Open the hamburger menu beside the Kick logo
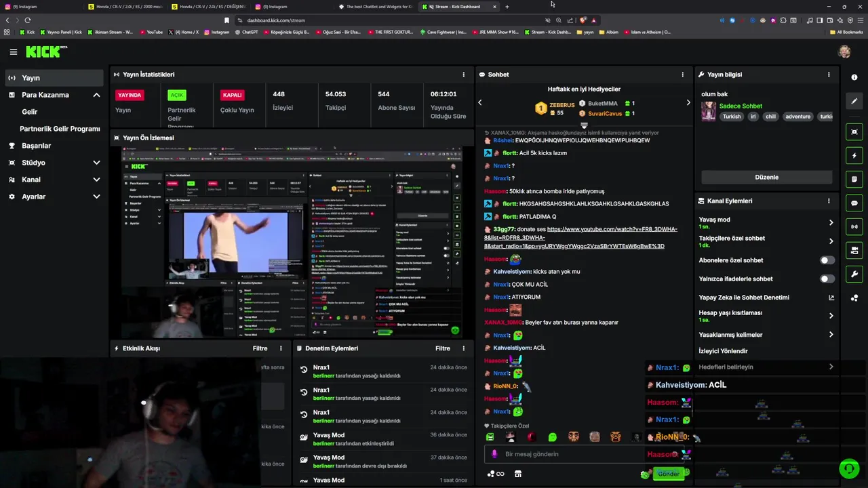This screenshot has width=868, height=488. [14, 52]
